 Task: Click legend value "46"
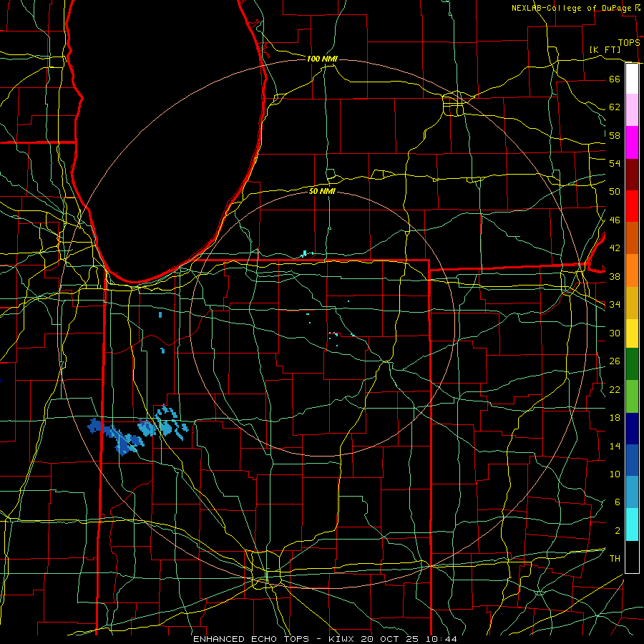(615, 220)
